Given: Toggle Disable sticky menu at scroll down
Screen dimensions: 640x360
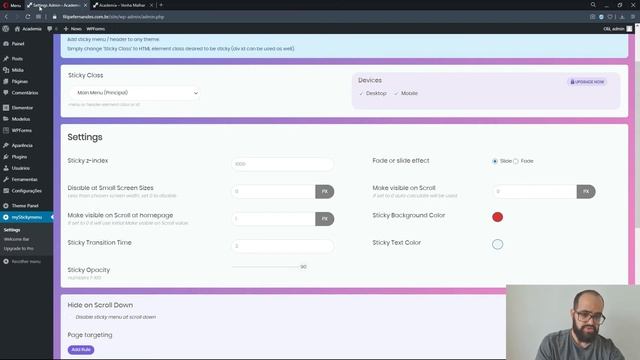Looking at the screenshot, I should (71, 317).
